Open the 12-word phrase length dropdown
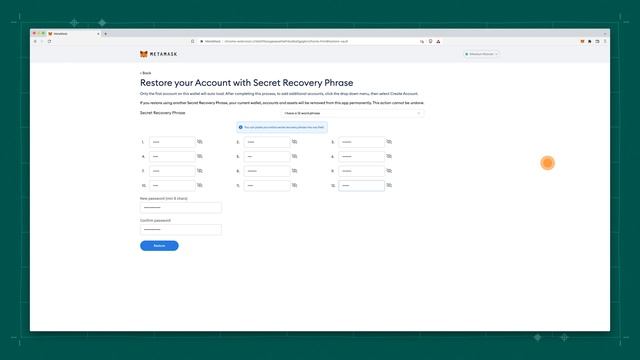This screenshot has height=360, width=640. pos(352,113)
